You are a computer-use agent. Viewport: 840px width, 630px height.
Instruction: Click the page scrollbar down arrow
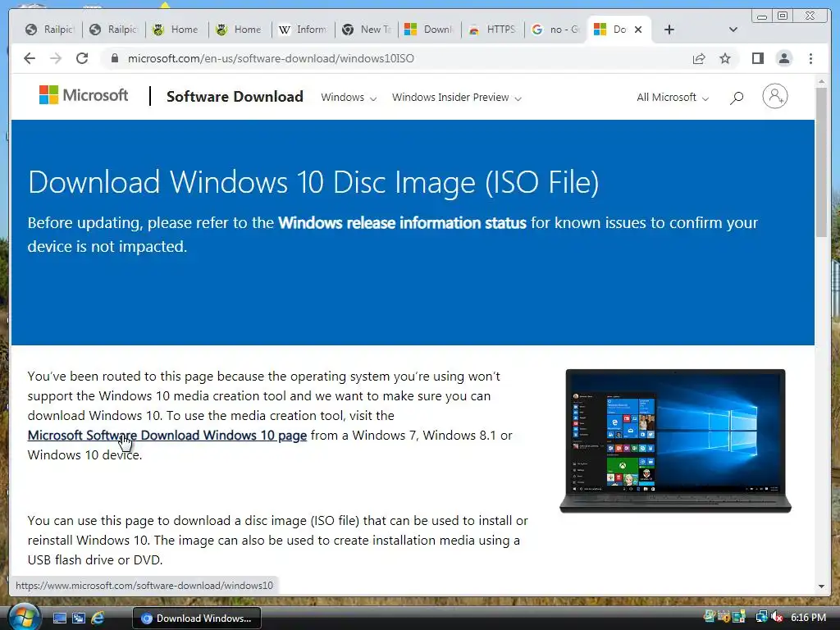pyautogui.click(x=821, y=587)
